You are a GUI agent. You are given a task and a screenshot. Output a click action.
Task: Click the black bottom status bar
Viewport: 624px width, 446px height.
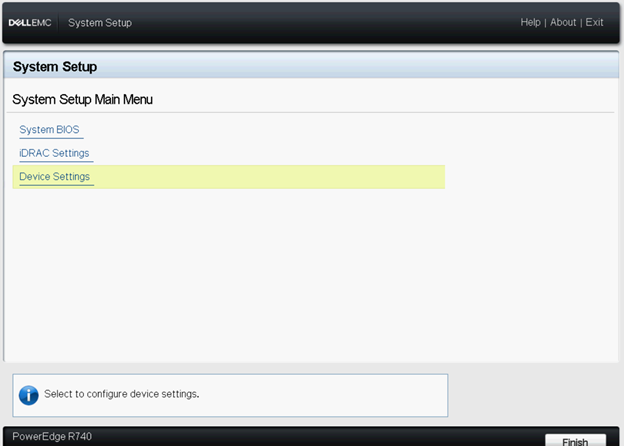coord(300,437)
